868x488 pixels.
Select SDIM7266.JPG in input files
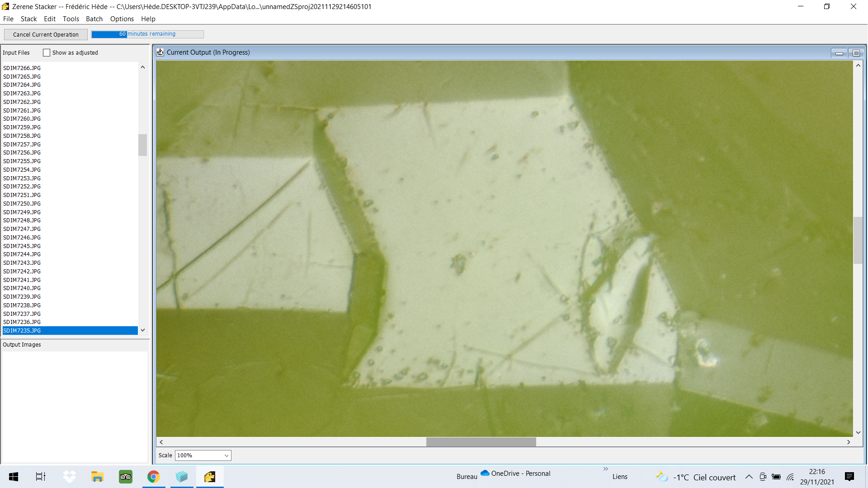pos(70,68)
